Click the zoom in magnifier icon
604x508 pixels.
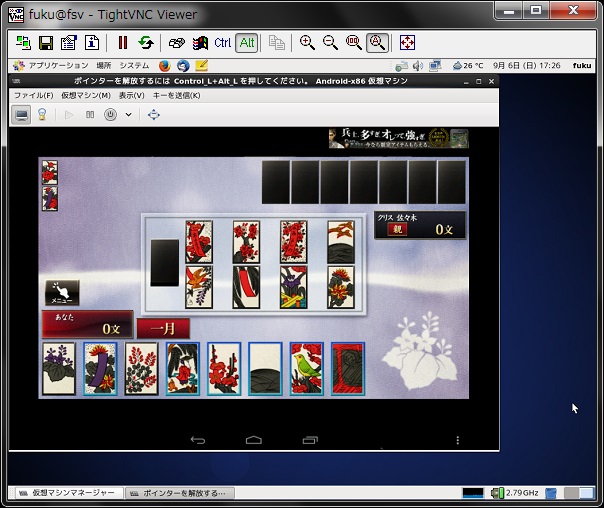(307, 42)
